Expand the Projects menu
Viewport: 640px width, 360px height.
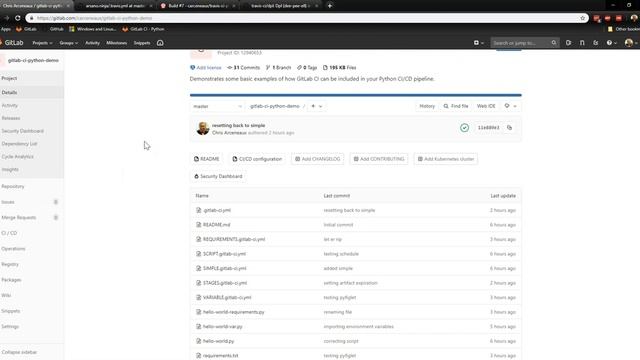pos(42,43)
